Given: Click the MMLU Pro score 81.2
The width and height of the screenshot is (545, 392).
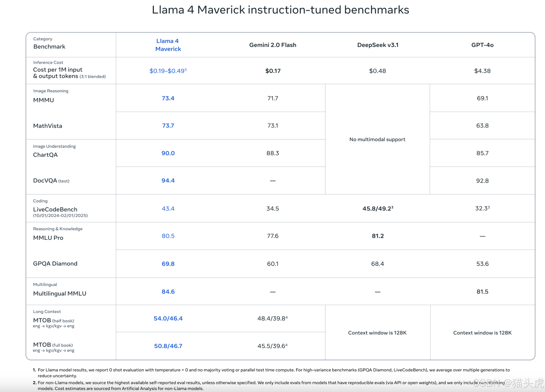Looking at the screenshot, I should (378, 236).
